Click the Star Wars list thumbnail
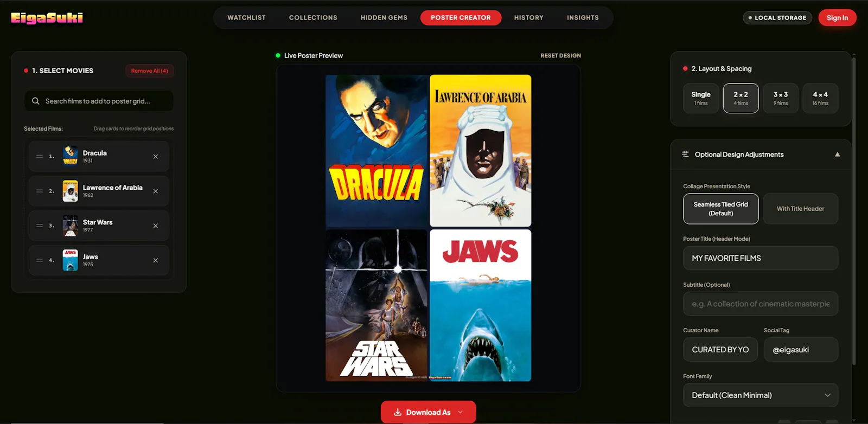The image size is (868, 424). point(71,226)
